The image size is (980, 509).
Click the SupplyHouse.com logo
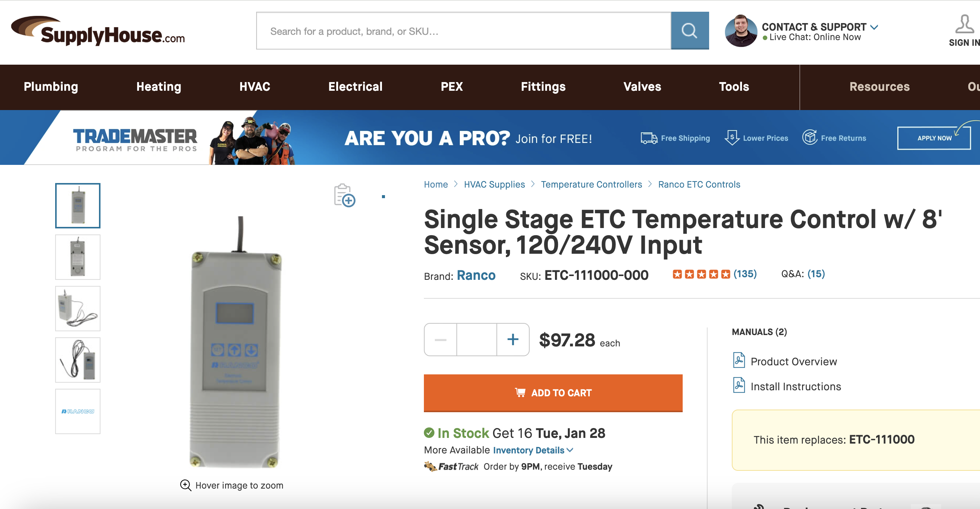click(x=98, y=31)
